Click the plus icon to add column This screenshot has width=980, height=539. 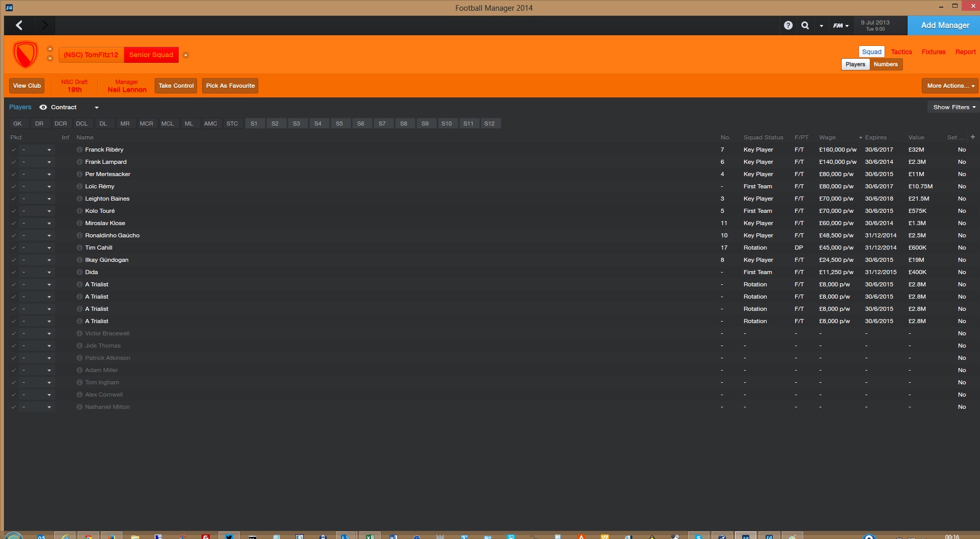[973, 137]
